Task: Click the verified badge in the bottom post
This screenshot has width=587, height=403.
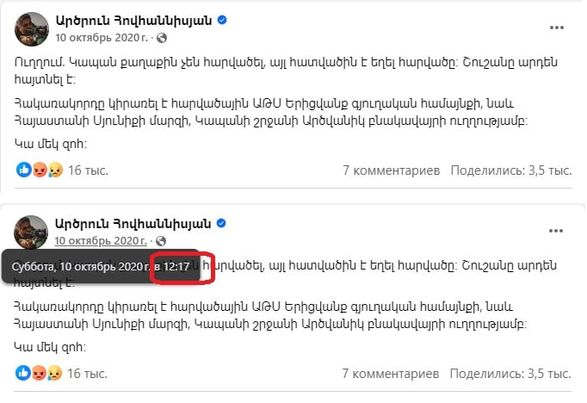Action: point(221,223)
